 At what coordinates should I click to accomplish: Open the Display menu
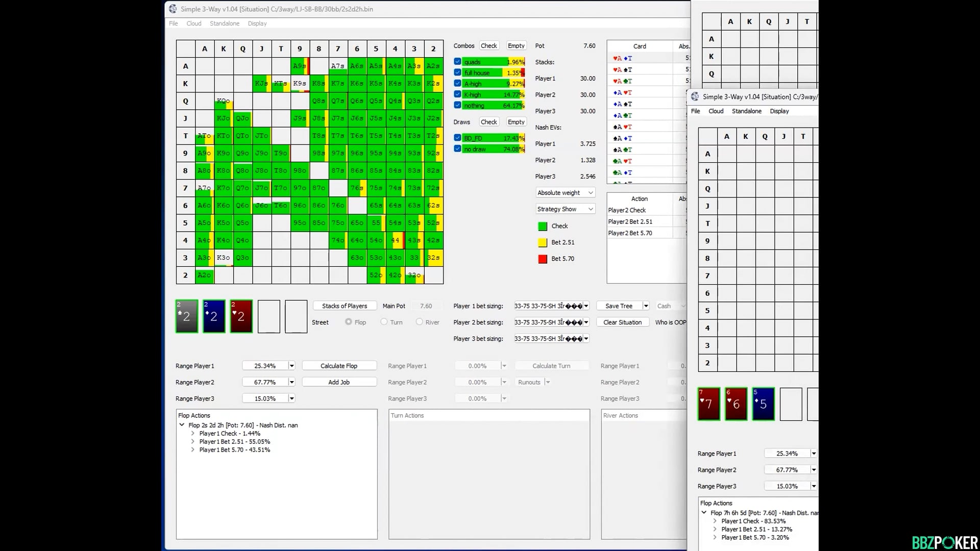click(x=257, y=23)
